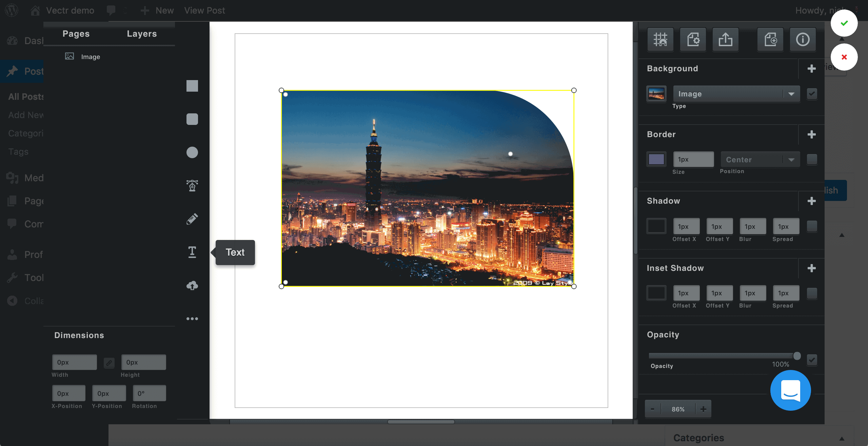868x446 pixels.
Task: Toggle the Background image checkbox
Action: pos(812,94)
